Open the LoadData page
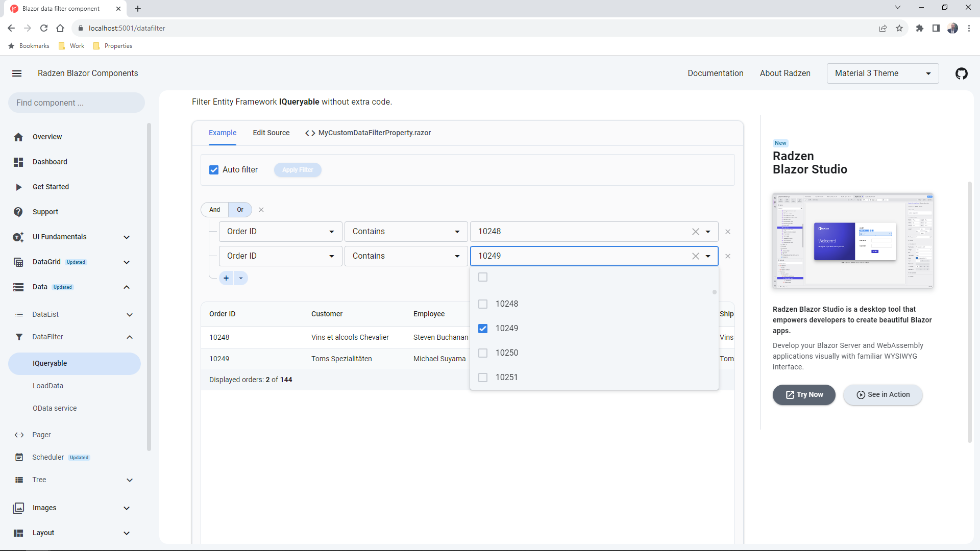Screen dimensions: 980x551 pyautogui.click(x=48, y=386)
